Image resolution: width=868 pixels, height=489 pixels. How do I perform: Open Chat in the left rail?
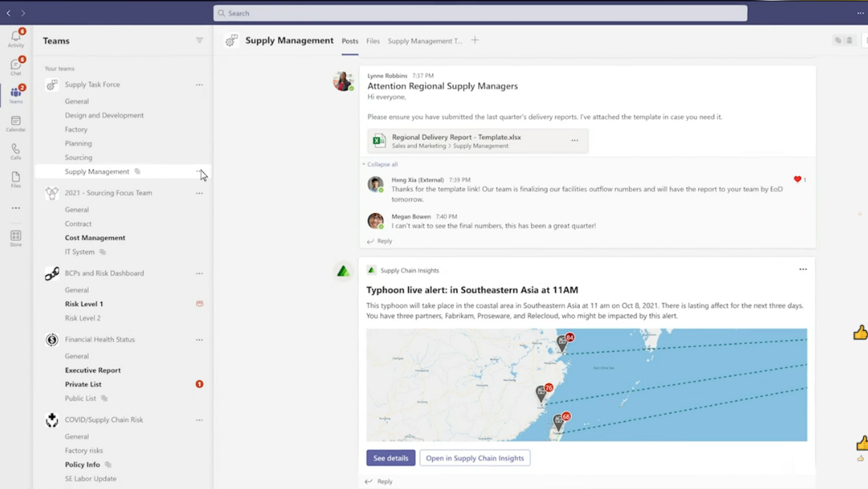point(15,66)
